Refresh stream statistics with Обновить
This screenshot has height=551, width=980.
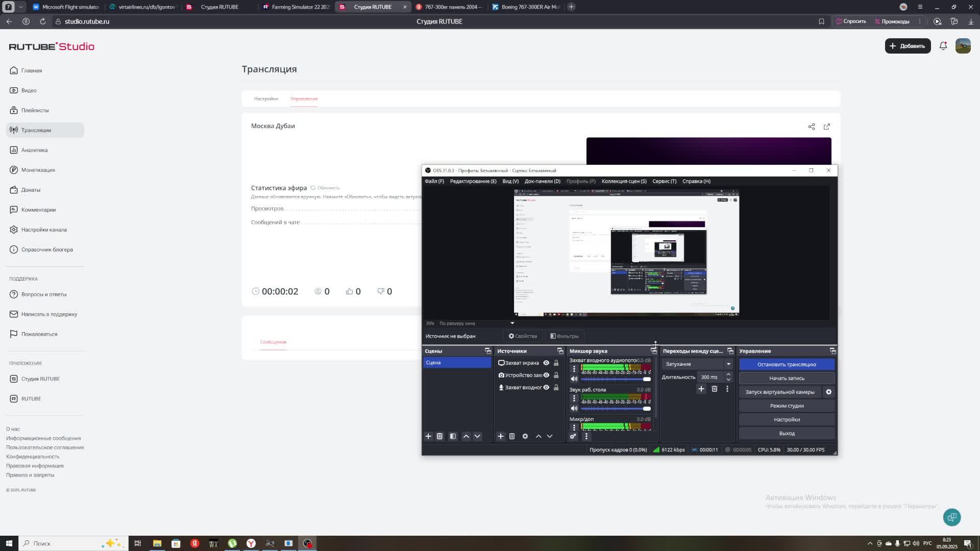(x=325, y=188)
